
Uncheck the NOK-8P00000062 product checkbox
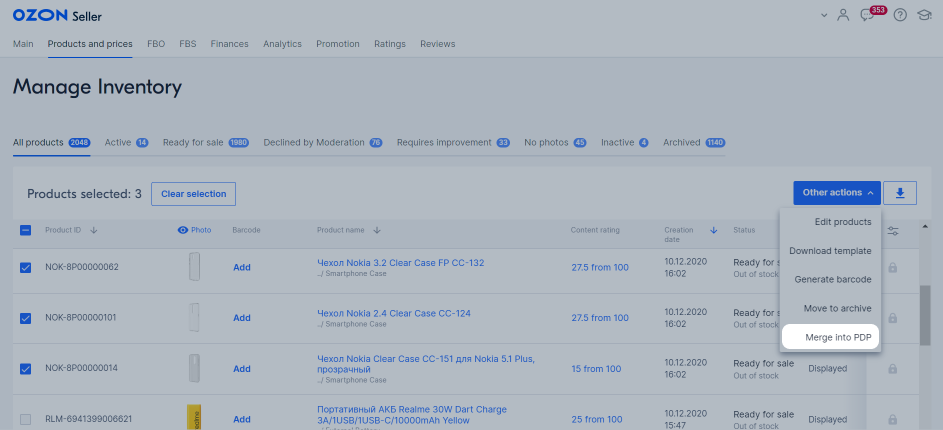25,268
